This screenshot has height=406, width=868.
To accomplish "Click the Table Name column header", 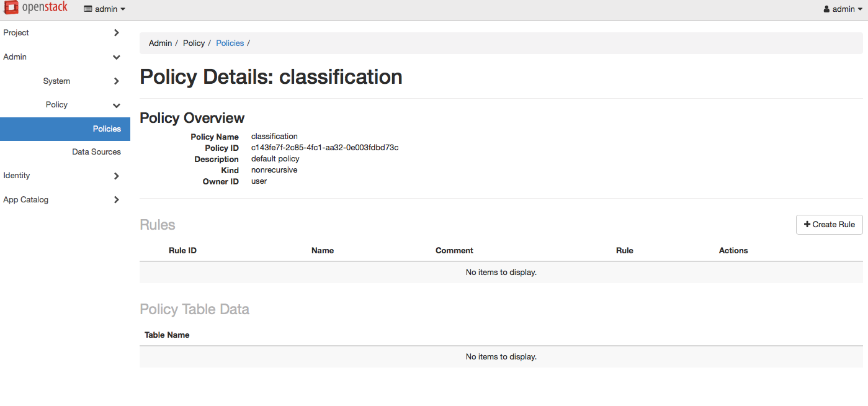I will (x=167, y=335).
